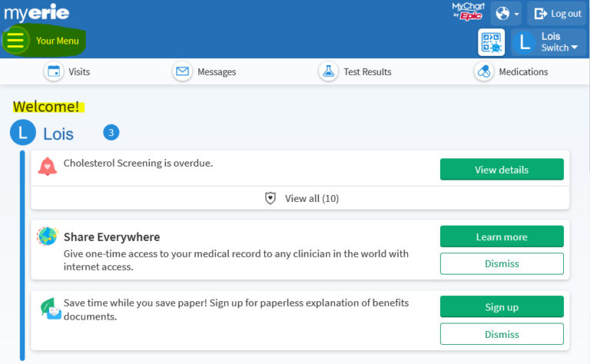Screen dimensions: 590x364
Task: Expand the language dropdown arrow
Action: pos(517,15)
